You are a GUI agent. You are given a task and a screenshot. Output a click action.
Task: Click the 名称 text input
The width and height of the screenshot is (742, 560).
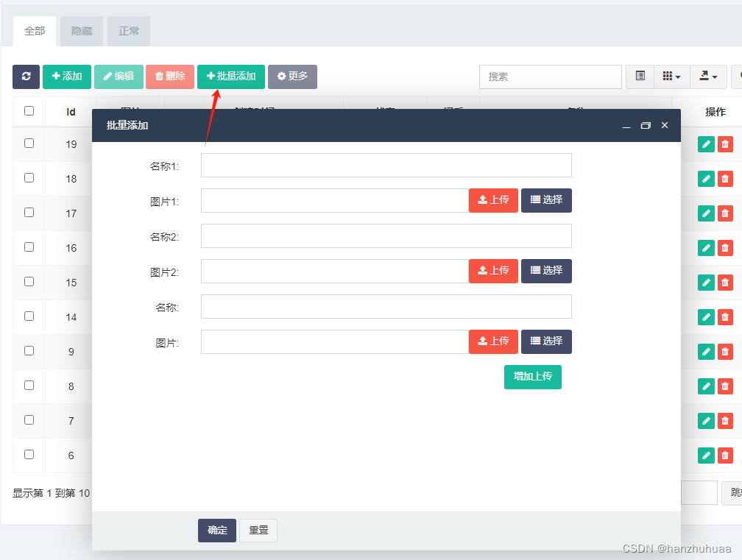coord(386,306)
